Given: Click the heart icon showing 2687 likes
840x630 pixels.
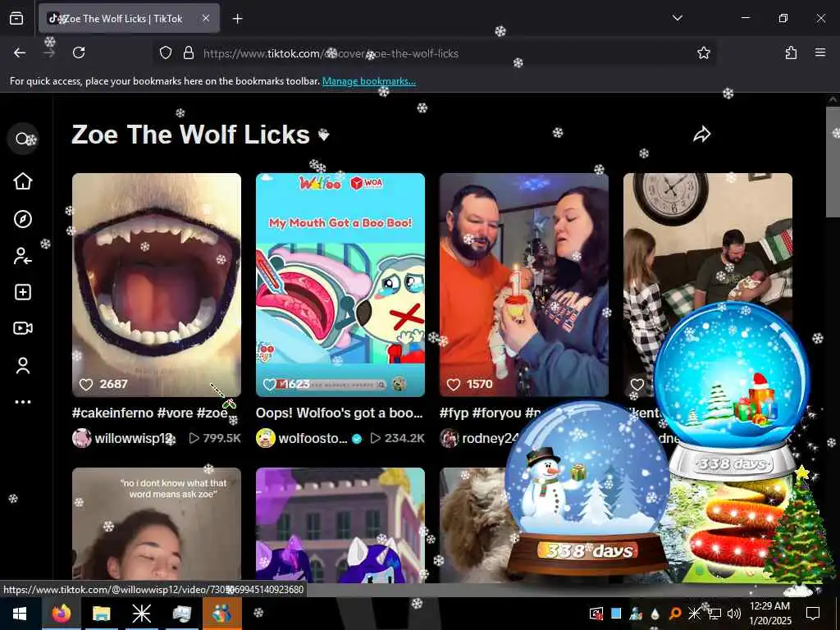Looking at the screenshot, I should click(86, 384).
